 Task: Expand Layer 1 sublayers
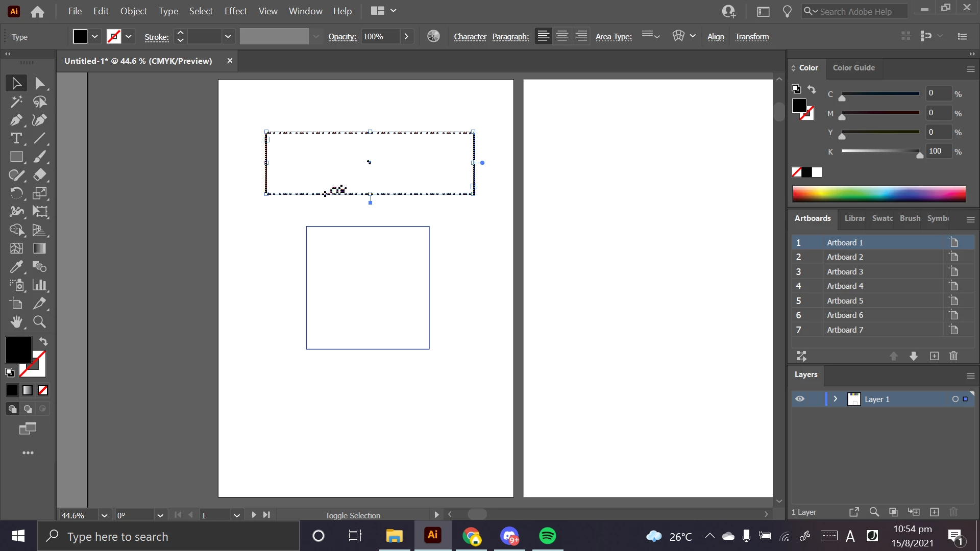[x=836, y=399]
